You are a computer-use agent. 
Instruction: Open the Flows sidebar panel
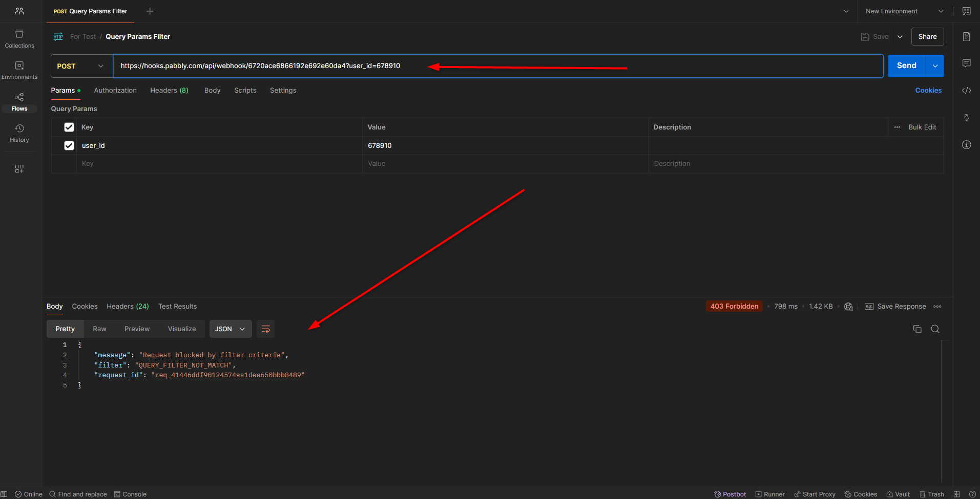tap(19, 102)
